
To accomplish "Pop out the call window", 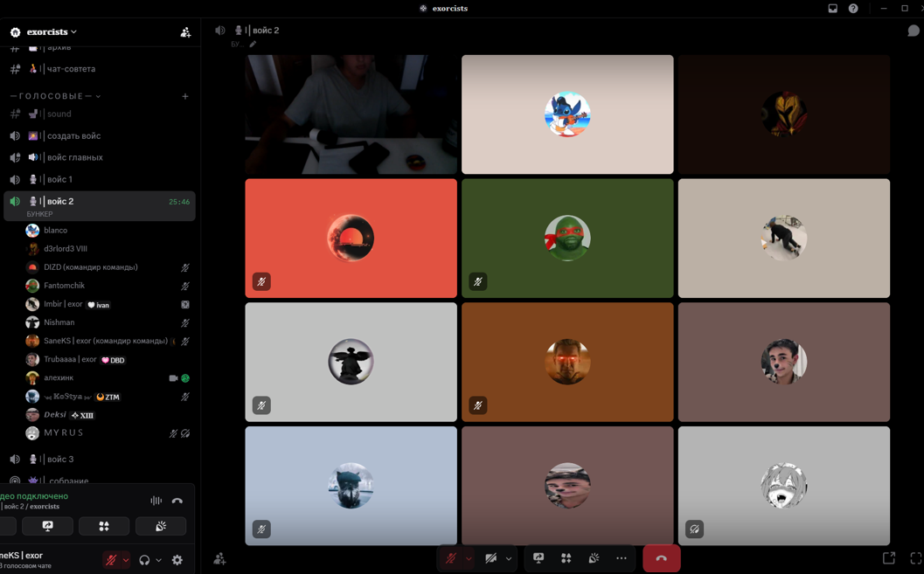I will click(889, 557).
